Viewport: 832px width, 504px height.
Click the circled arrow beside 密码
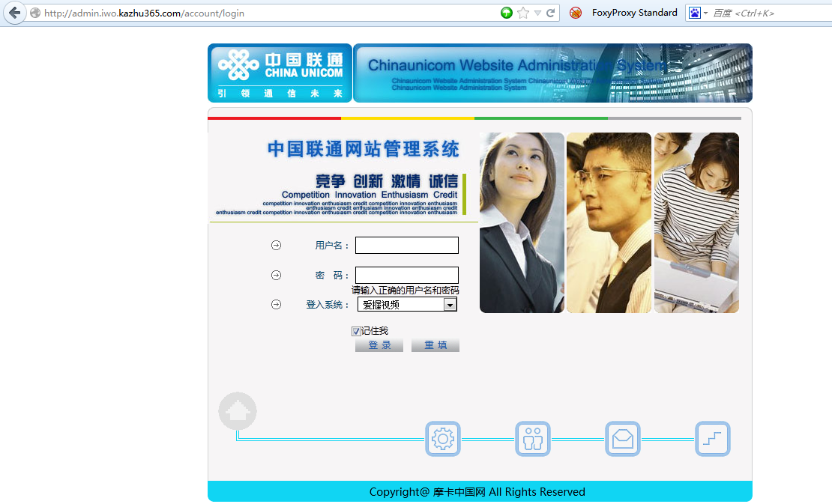click(276, 275)
